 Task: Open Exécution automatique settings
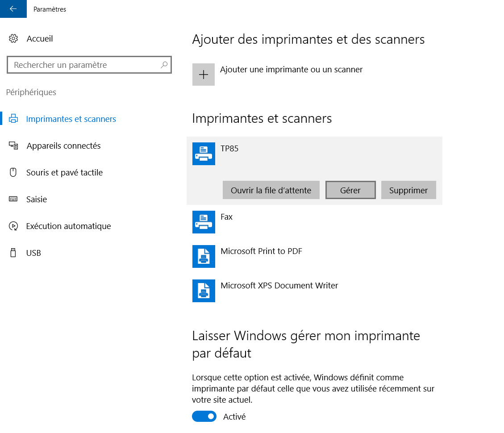(68, 226)
